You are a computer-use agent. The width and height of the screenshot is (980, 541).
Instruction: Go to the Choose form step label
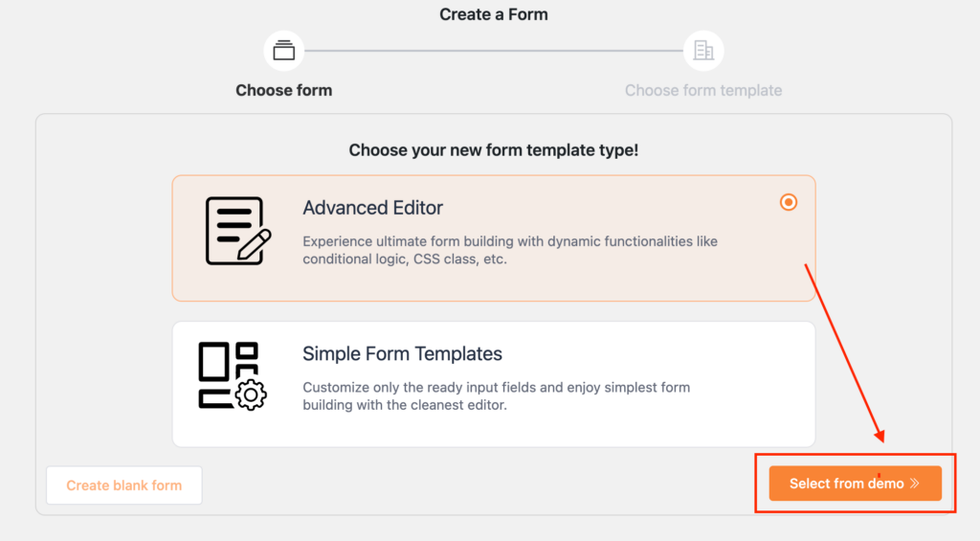point(283,90)
